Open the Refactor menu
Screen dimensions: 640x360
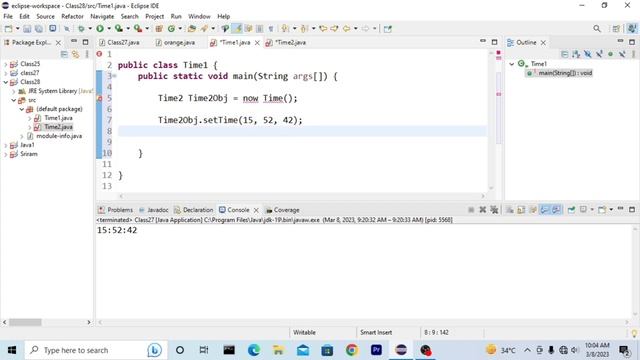[72, 16]
